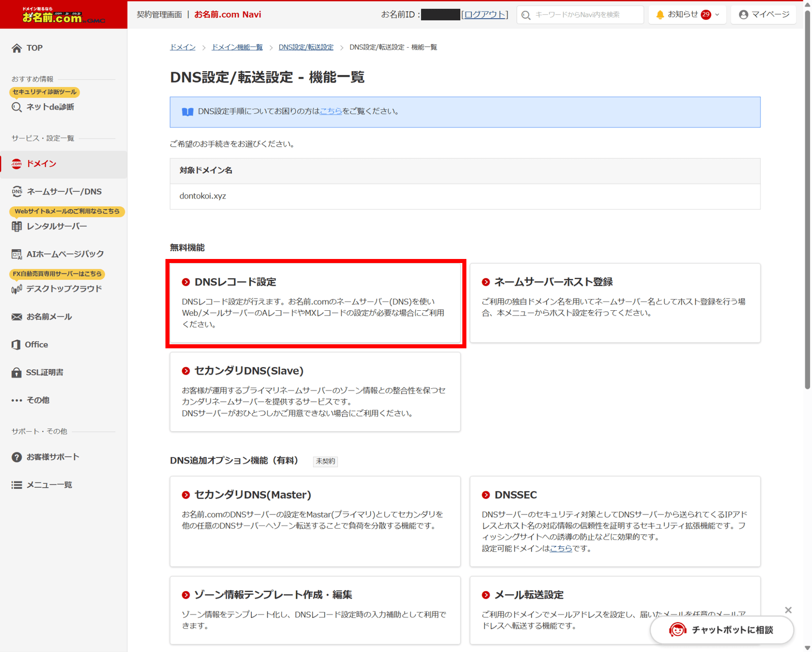This screenshot has width=812, height=652.
Task: Open DNSレコード設定 card
Action: [315, 303]
